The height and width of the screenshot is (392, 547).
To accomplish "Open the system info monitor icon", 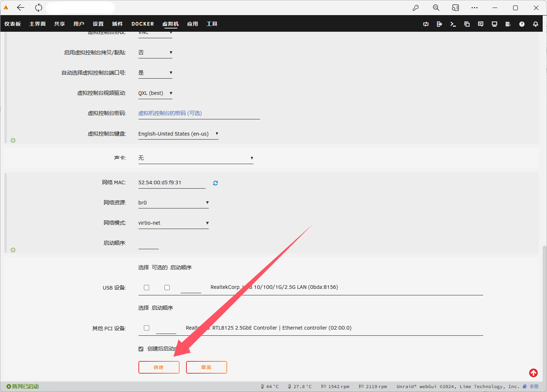I will [494, 24].
